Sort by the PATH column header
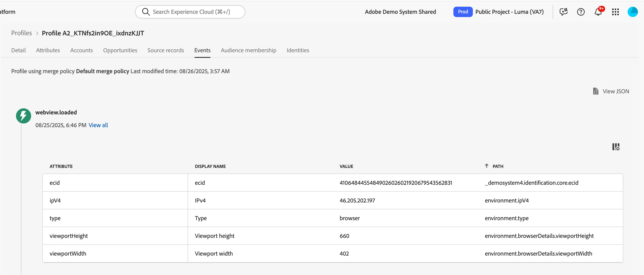Image resolution: width=644 pixels, height=275 pixels. click(498, 166)
